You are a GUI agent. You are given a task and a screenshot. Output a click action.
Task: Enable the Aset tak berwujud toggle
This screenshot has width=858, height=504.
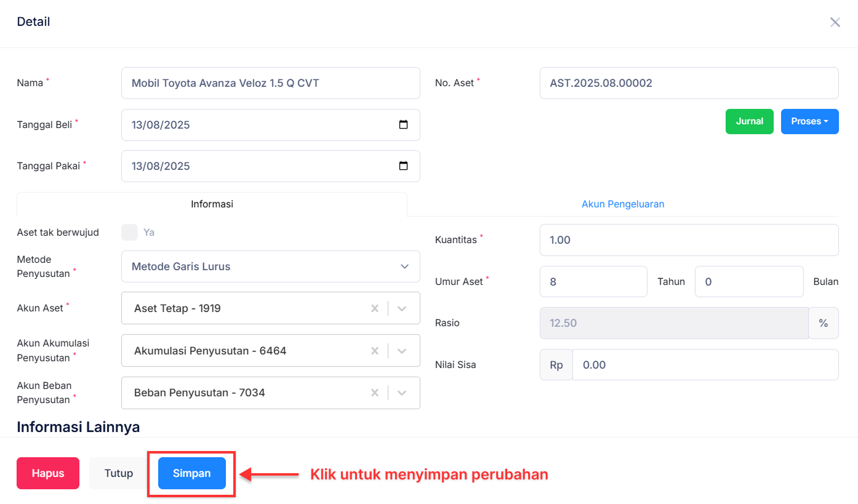point(129,233)
